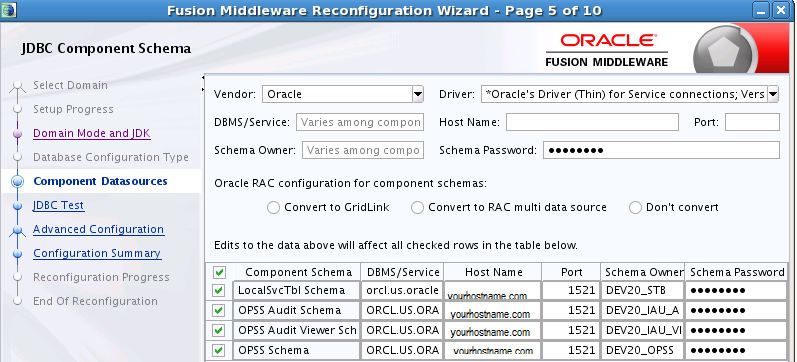
Task: Select the OPSS Schema name cell
Action: point(297,350)
